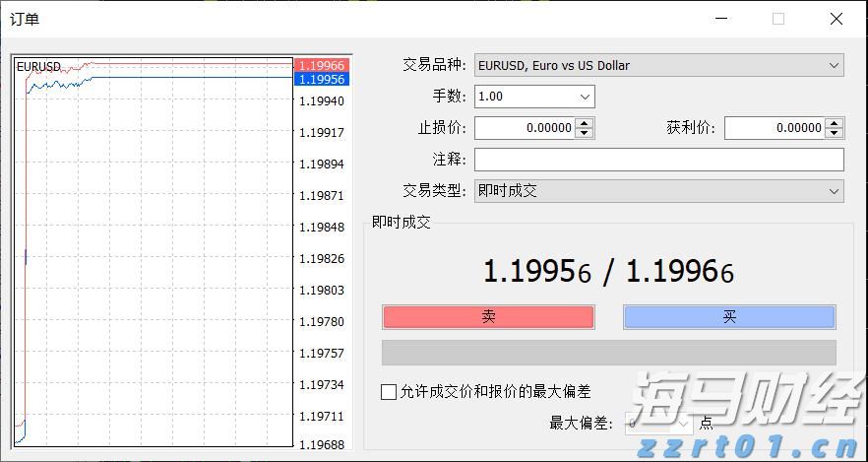The height and width of the screenshot is (462, 868).
Task: Click the gray progress bar below buttons
Action: coord(608,353)
